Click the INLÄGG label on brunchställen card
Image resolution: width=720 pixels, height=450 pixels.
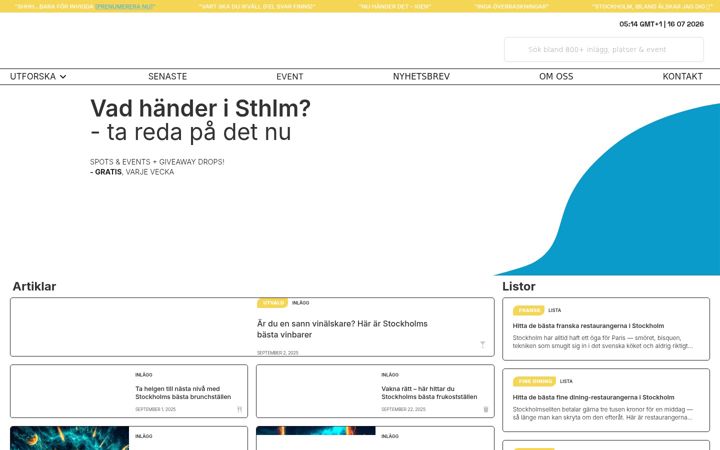[x=144, y=375]
